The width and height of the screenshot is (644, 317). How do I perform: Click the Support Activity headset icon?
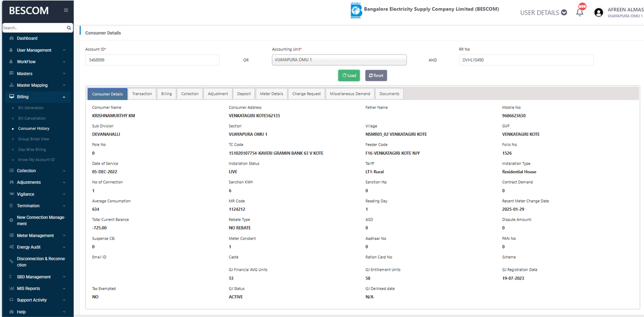tap(11, 300)
